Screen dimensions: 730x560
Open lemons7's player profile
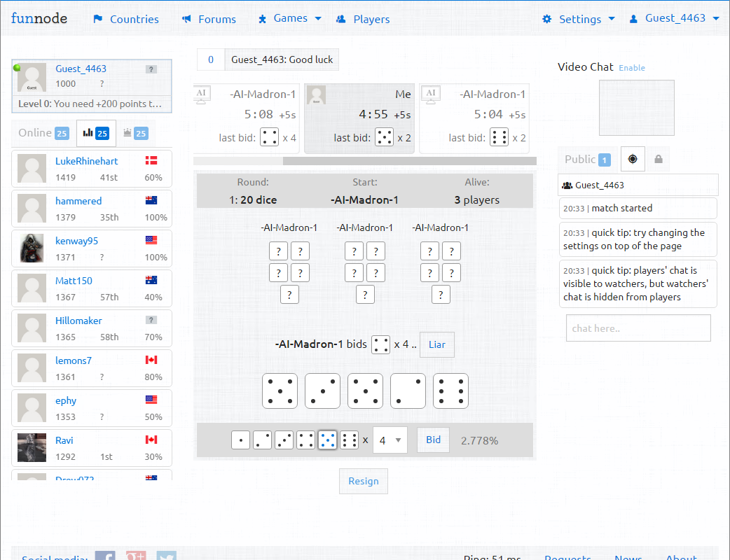74,361
